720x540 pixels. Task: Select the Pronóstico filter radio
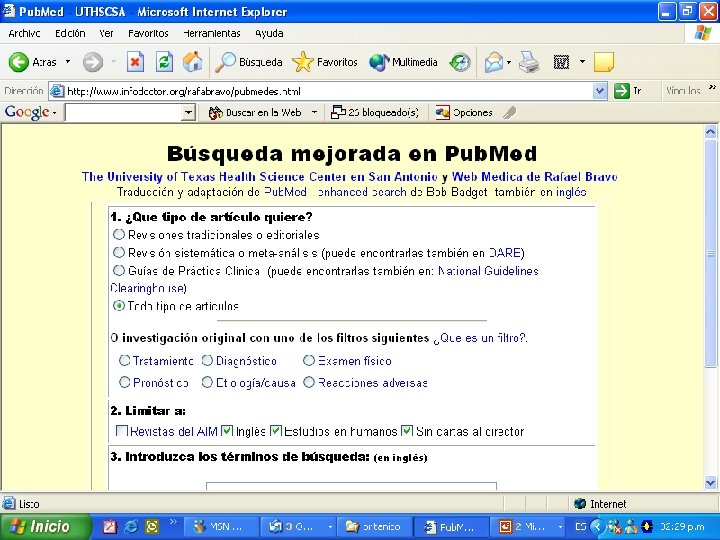point(124,382)
